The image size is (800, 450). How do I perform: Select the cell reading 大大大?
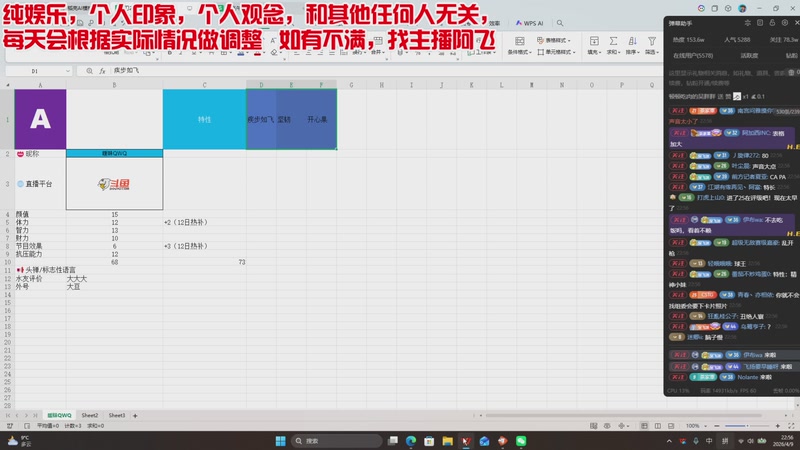click(114, 279)
